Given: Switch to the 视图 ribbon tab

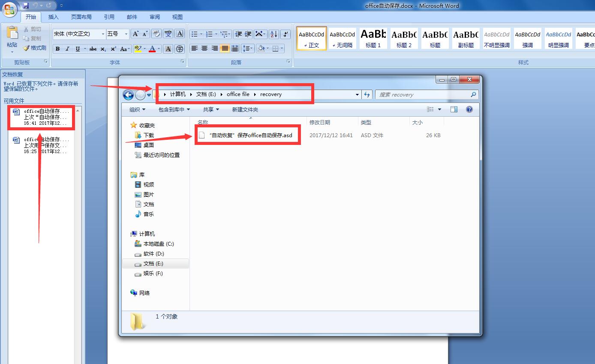Looking at the screenshot, I should click(x=177, y=17).
